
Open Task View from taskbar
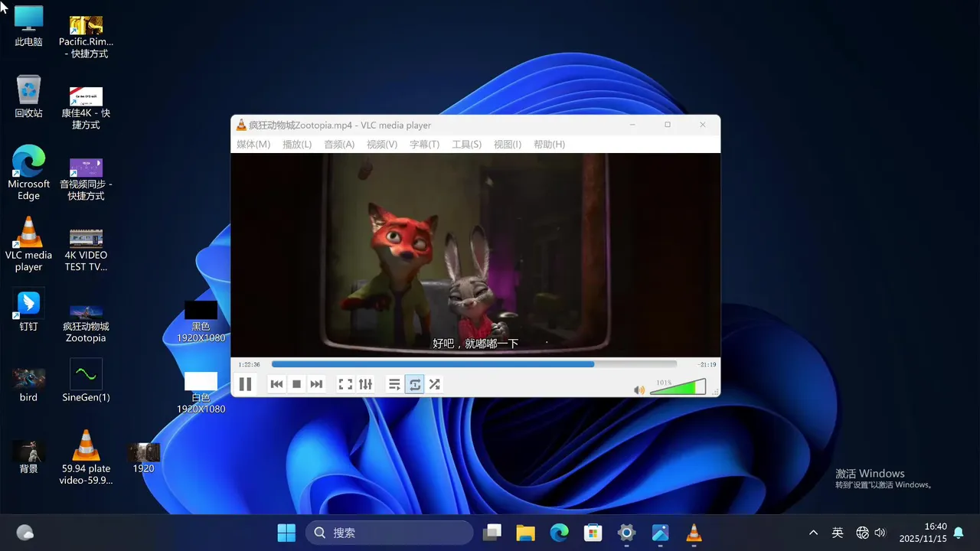point(492,533)
